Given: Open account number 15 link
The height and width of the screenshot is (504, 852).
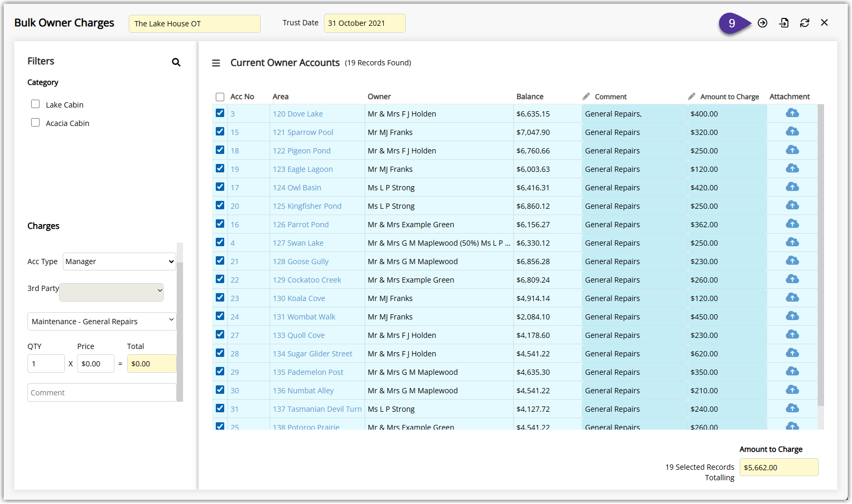Looking at the screenshot, I should point(235,132).
